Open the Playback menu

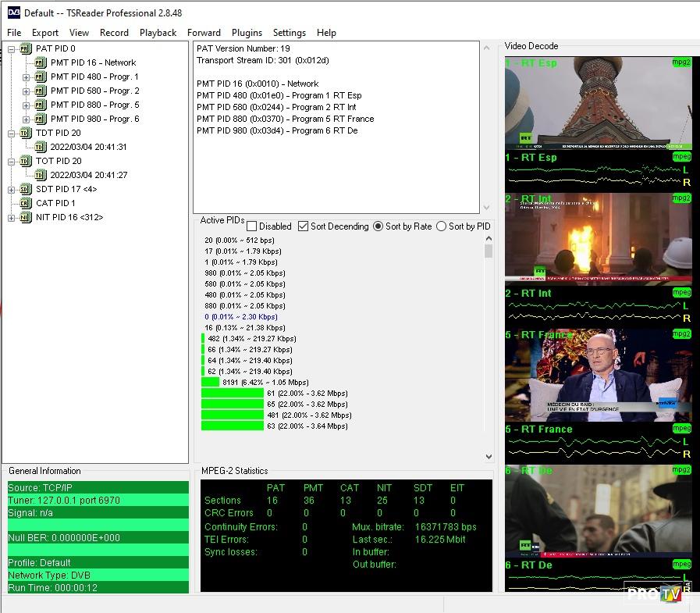click(x=158, y=33)
